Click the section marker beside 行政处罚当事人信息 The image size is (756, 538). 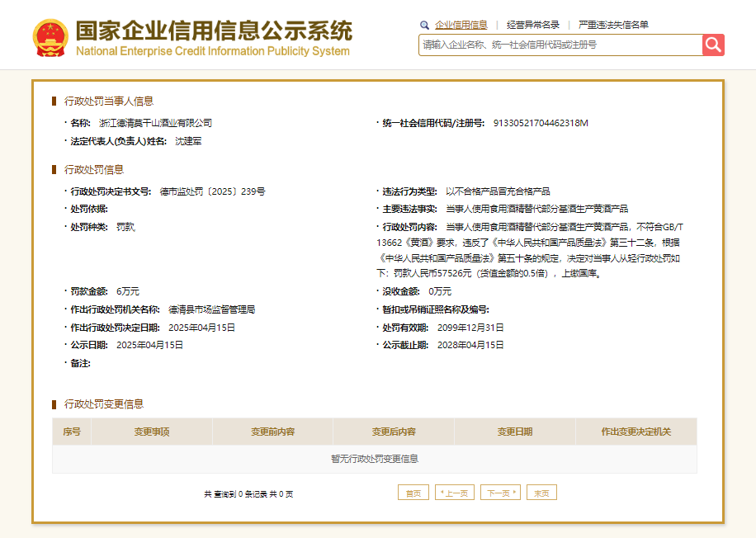(x=52, y=102)
